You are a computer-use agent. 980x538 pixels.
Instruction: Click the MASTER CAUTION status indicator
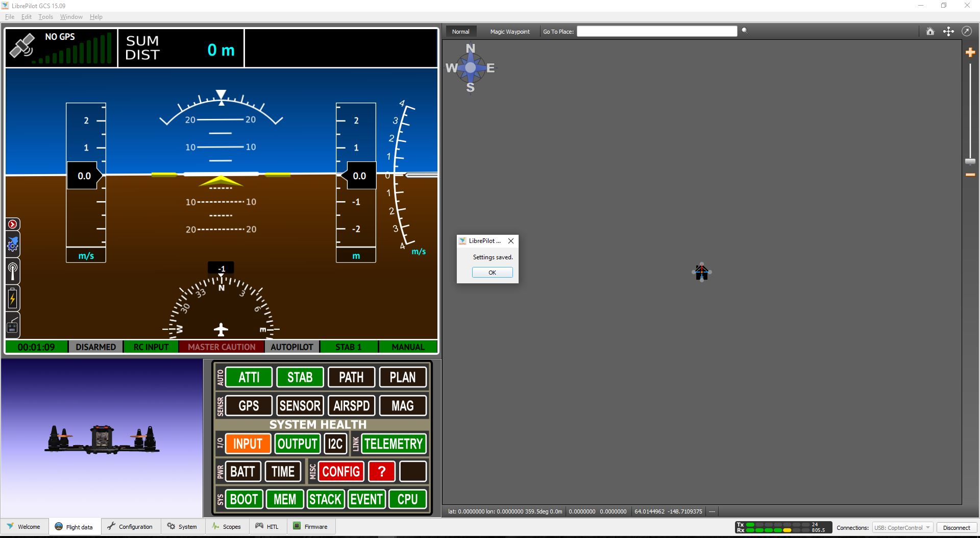click(222, 347)
